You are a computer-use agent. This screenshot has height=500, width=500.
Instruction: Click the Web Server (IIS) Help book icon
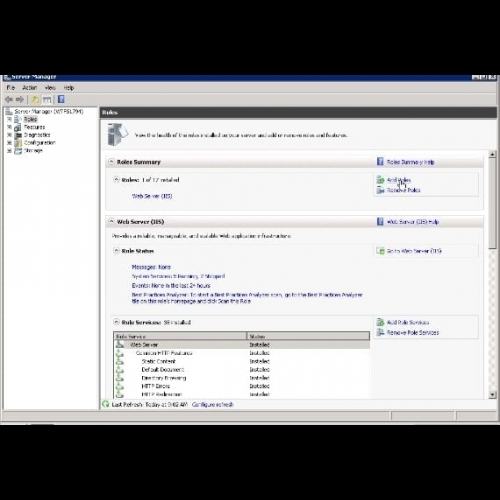pos(380,221)
